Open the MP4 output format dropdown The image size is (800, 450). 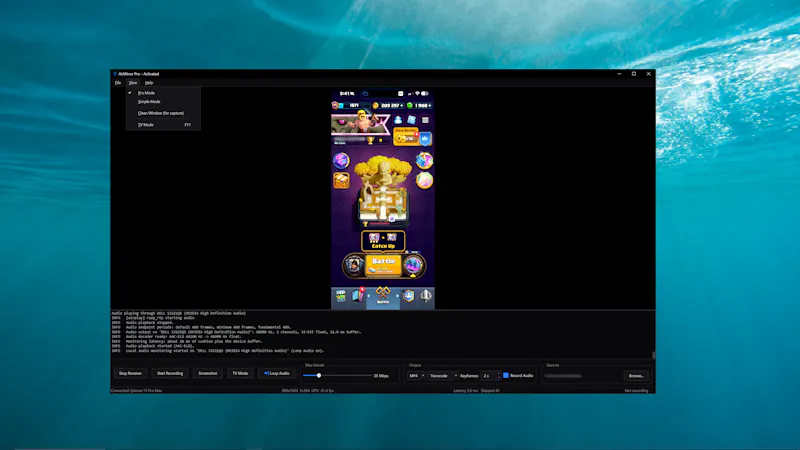pos(416,376)
